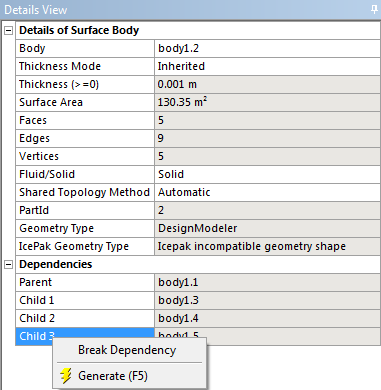381x390 pixels.
Task: Click the Generate lightning bolt icon
Action: (66, 376)
